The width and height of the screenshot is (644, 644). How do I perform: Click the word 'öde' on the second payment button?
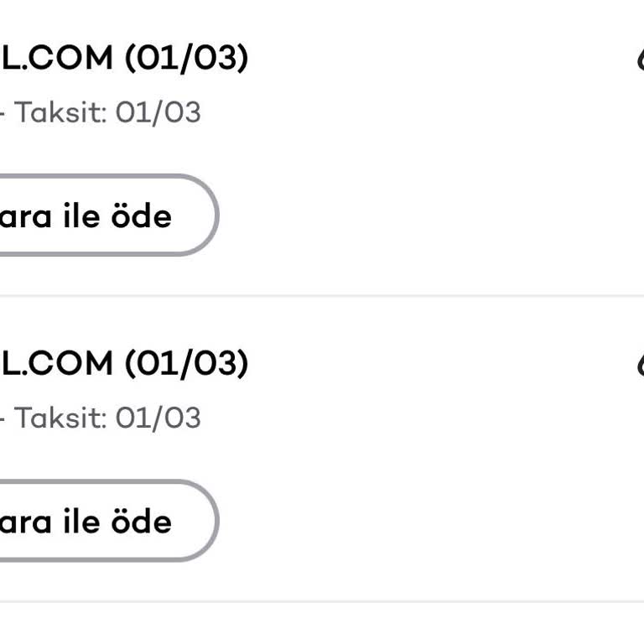coord(140,522)
